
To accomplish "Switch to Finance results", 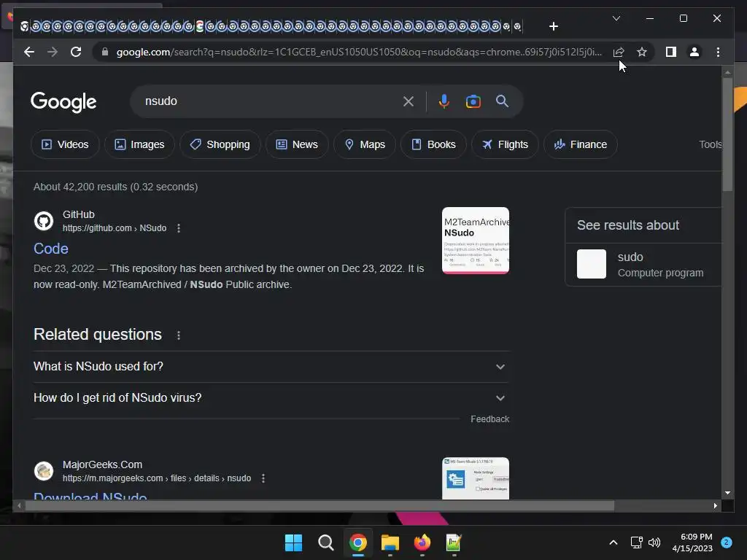I will click(581, 144).
